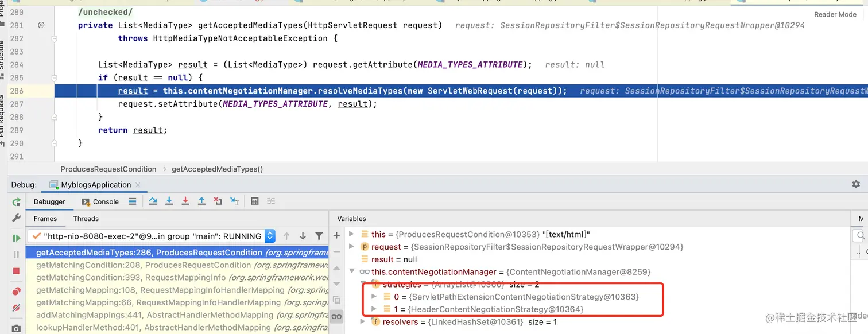Click Reader Mode label
Image resolution: width=868 pixels, height=334 pixels.
[835, 14]
